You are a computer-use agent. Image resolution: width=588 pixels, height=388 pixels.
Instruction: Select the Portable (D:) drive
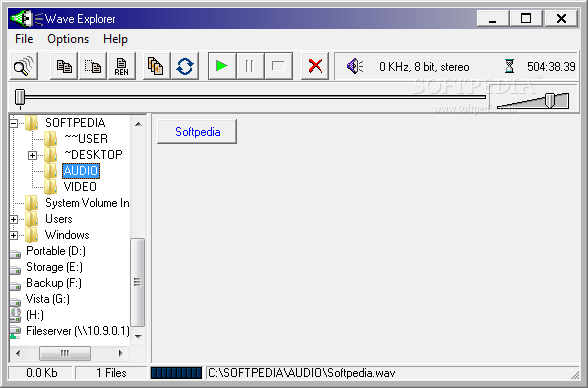[x=56, y=251]
